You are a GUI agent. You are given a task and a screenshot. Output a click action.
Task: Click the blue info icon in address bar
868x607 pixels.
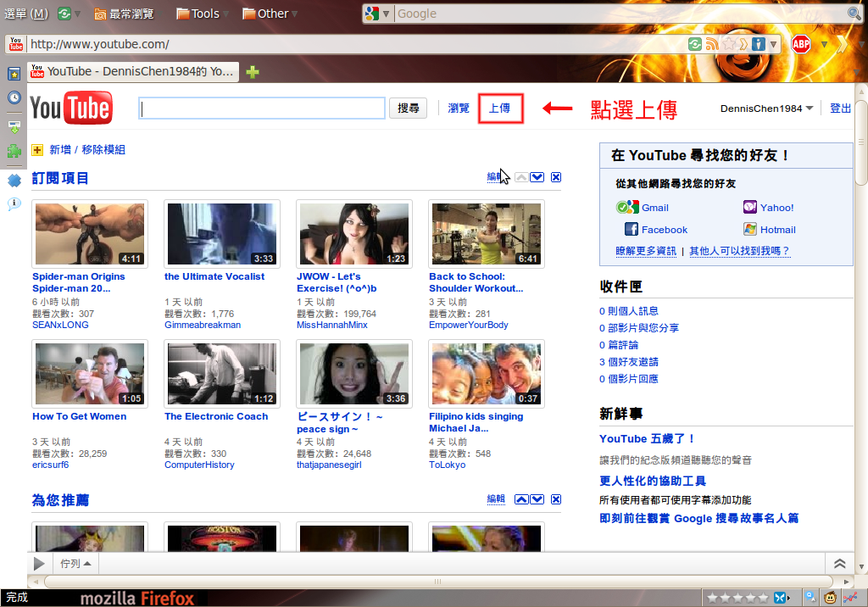tap(759, 44)
